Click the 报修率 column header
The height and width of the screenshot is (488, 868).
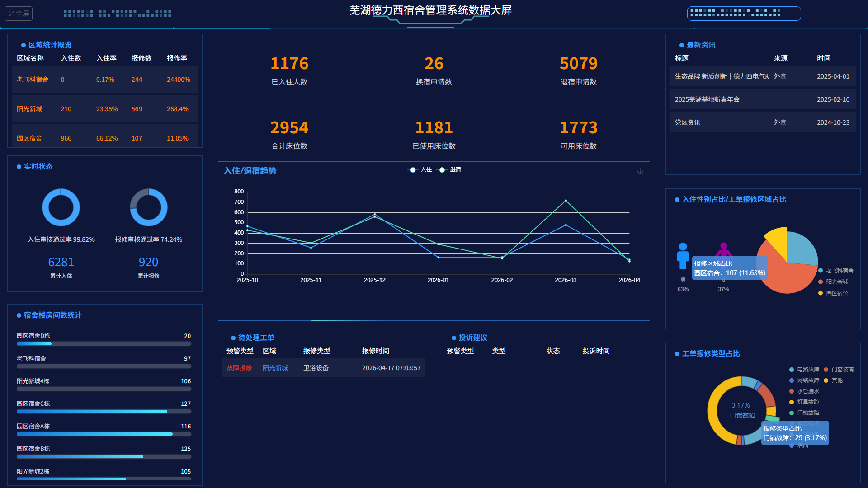click(177, 58)
